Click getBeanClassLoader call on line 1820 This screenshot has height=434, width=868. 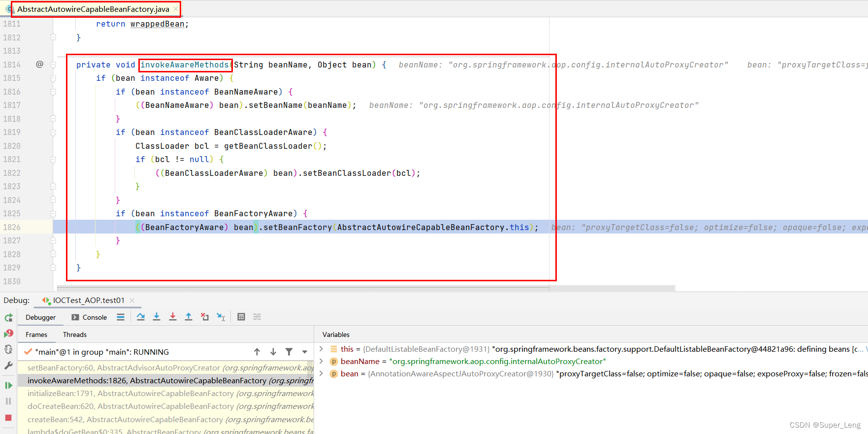coord(268,146)
